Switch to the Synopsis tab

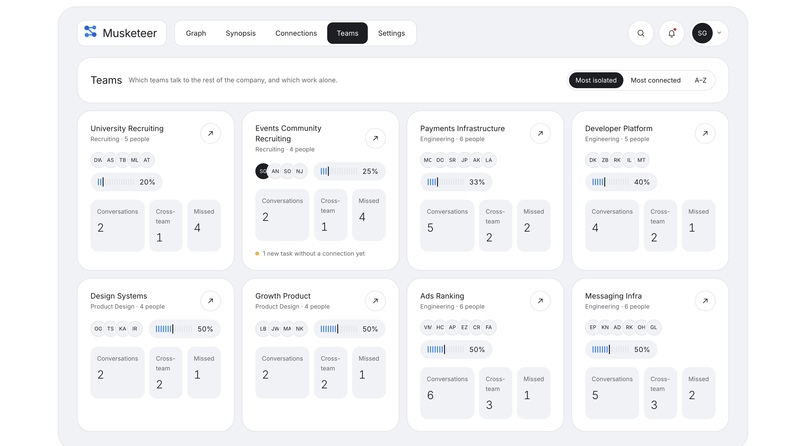tap(241, 33)
